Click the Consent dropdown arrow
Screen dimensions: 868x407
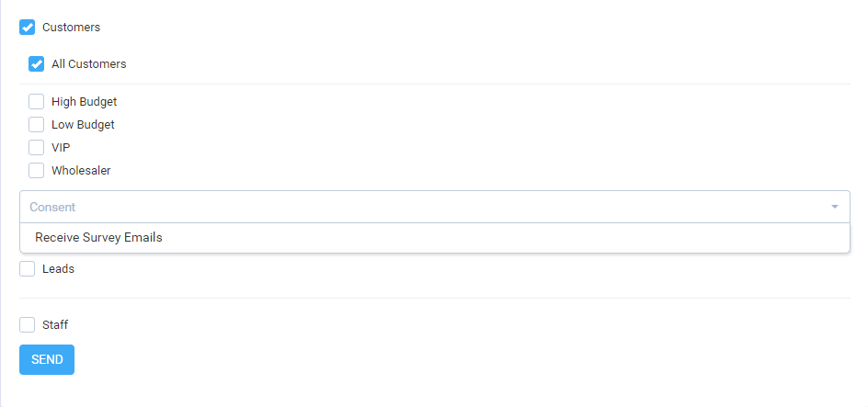pos(834,207)
